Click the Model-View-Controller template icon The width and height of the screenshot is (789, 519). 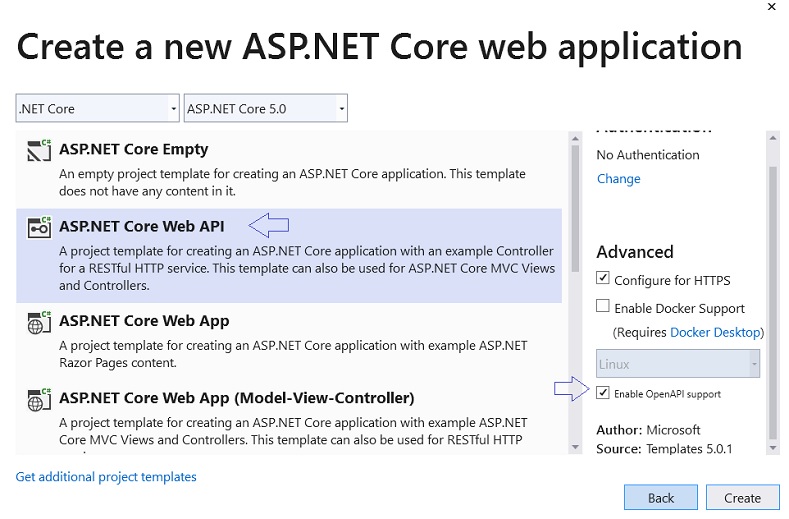(39, 400)
